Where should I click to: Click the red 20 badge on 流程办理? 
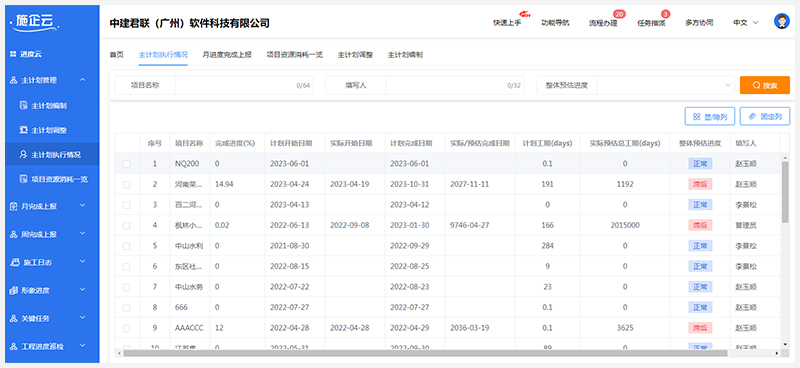[619, 14]
